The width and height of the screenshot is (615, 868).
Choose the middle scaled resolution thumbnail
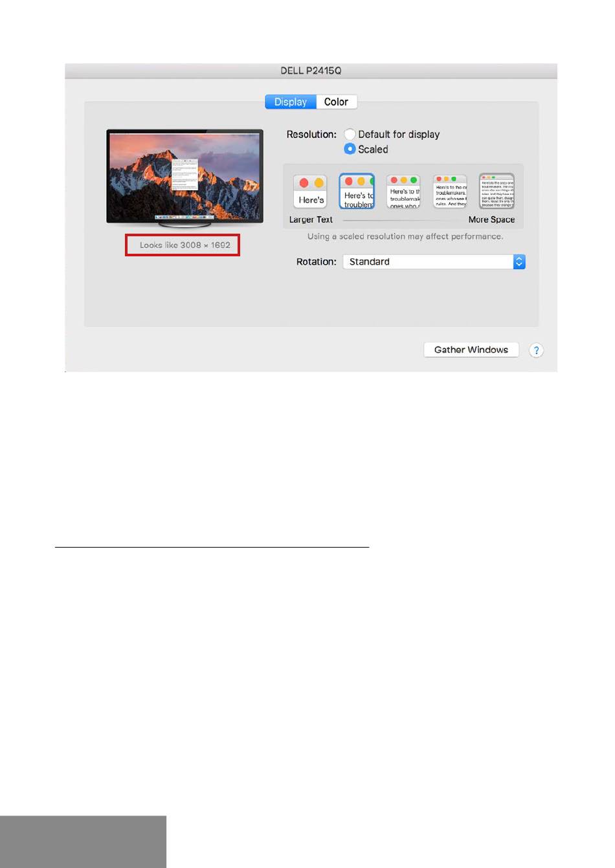(403, 191)
